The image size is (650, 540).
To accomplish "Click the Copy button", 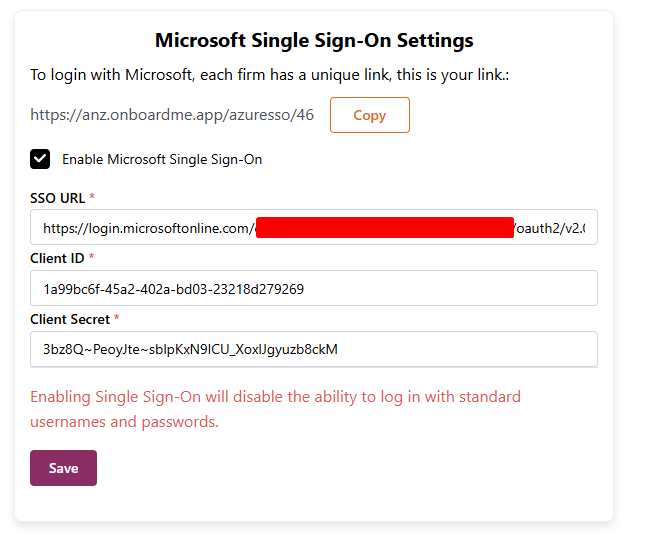I will [x=369, y=115].
